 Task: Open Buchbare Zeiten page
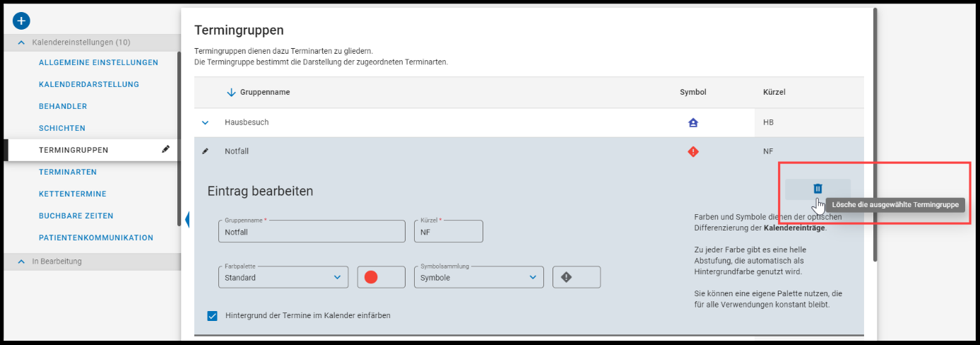click(x=76, y=216)
